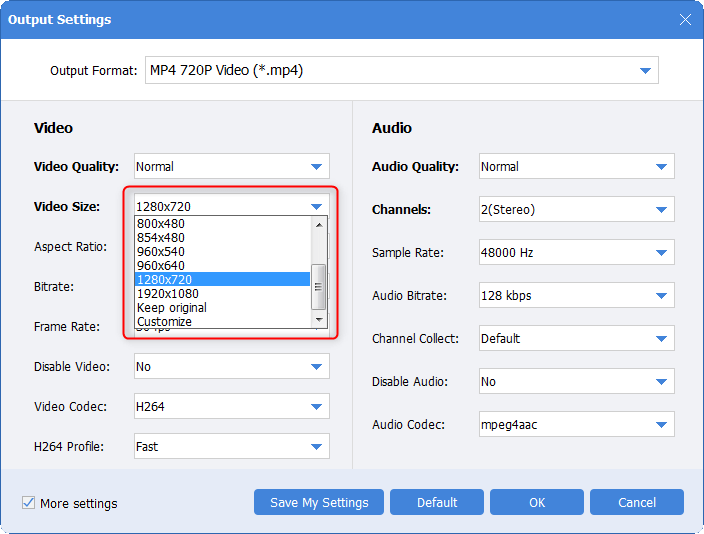704x534 pixels.
Task: Select 800x480 from the size list
Action: point(222,223)
